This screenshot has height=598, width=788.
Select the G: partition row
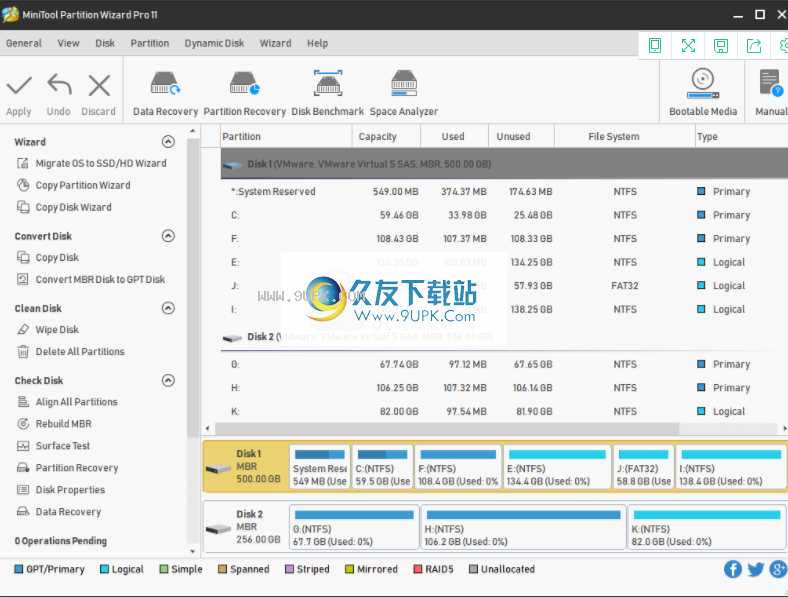pyautogui.click(x=504, y=364)
